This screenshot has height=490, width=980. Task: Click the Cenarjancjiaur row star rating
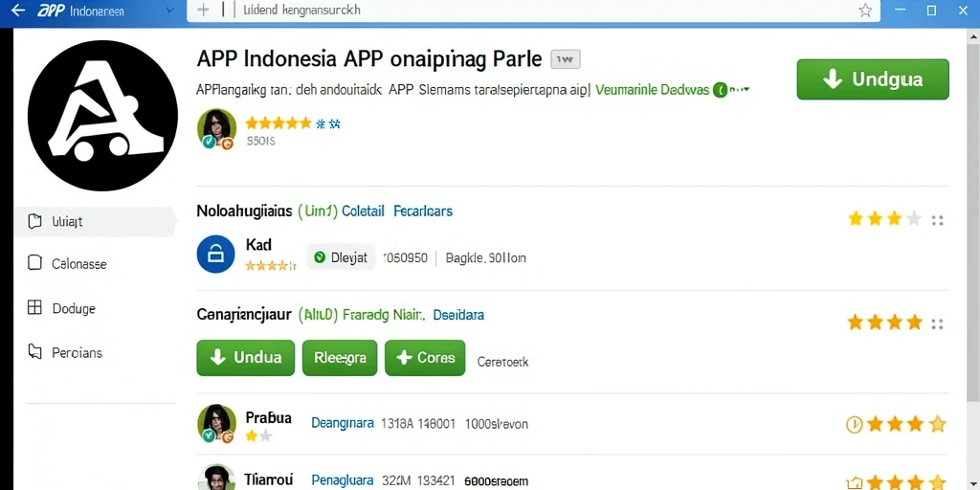click(x=884, y=322)
